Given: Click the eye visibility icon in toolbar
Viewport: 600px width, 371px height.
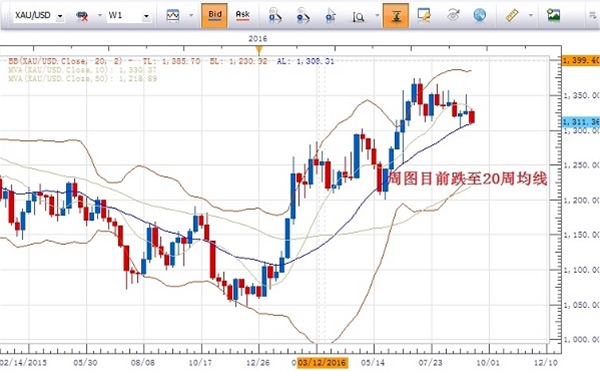Looking at the screenshot, I should 453,15.
